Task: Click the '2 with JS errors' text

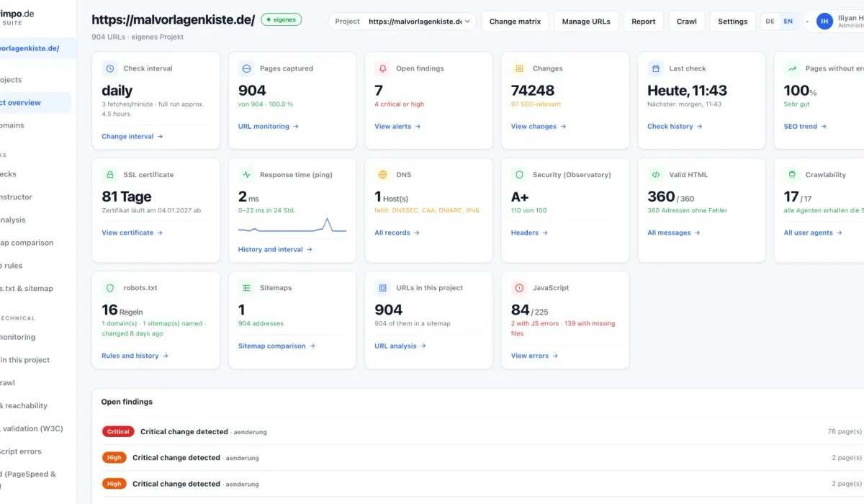Action: (535, 323)
